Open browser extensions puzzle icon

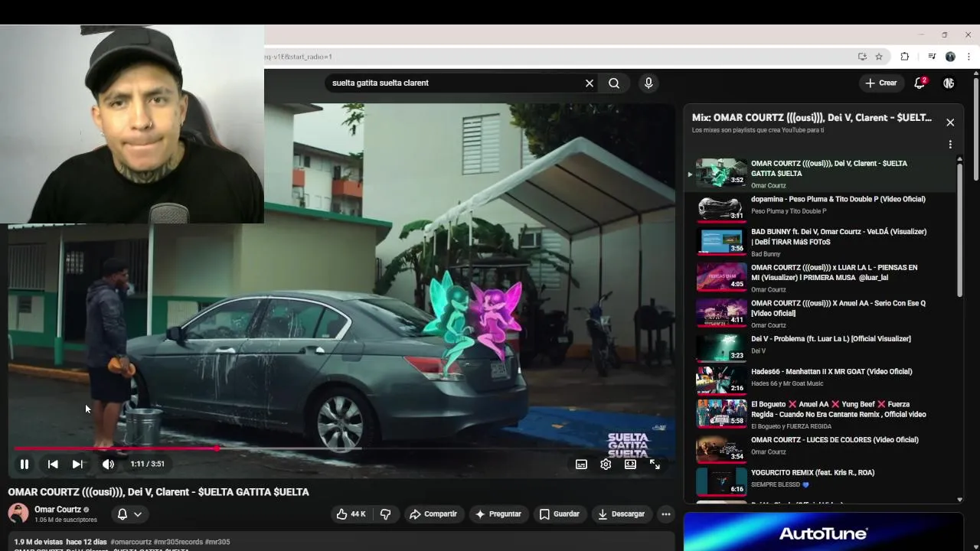click(x=904, y=57)
